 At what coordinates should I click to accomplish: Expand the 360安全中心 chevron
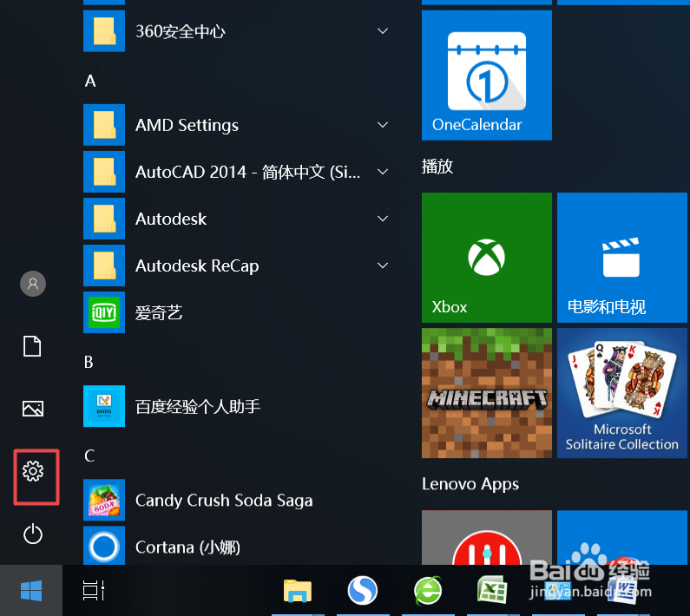[383, 31]
